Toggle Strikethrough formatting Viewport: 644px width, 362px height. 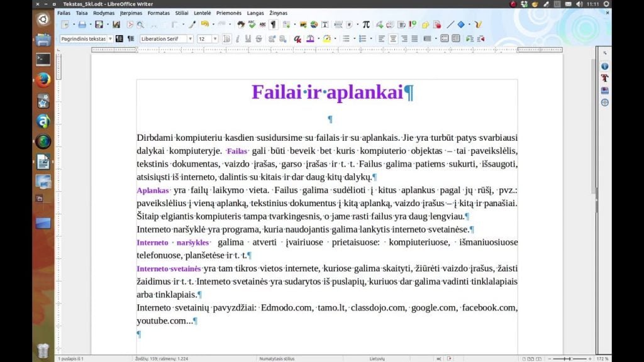pyautogui.click(x=258, y=39)
